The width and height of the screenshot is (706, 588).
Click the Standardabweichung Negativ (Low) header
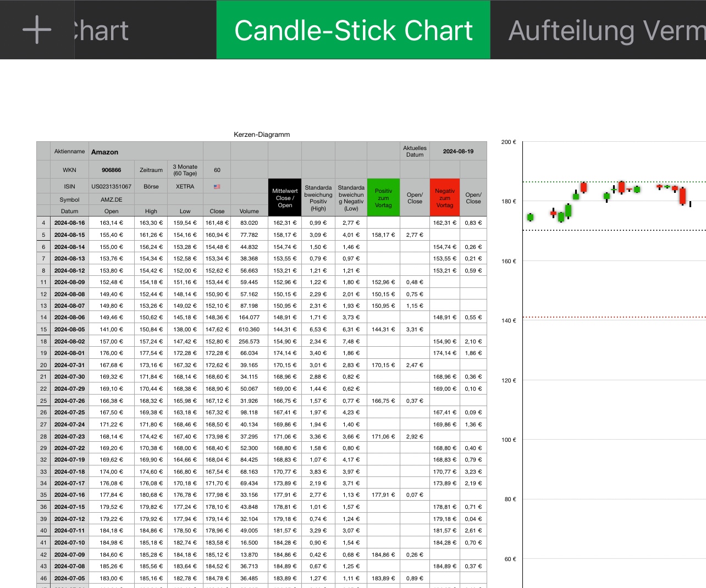click(351, 198)
